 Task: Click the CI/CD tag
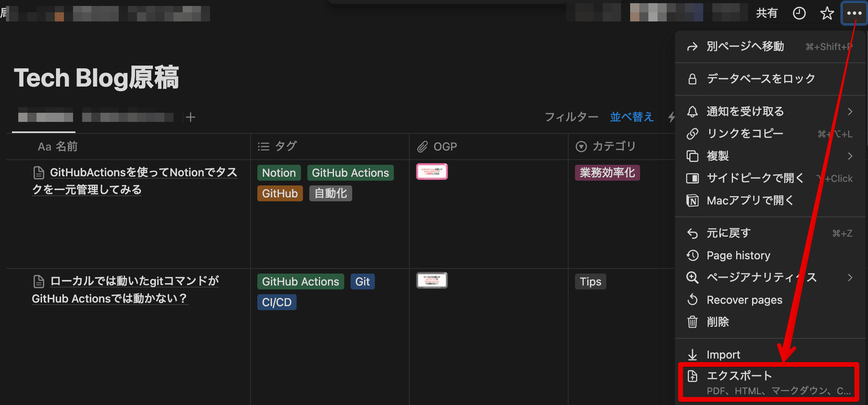click(x=277, y=302)
